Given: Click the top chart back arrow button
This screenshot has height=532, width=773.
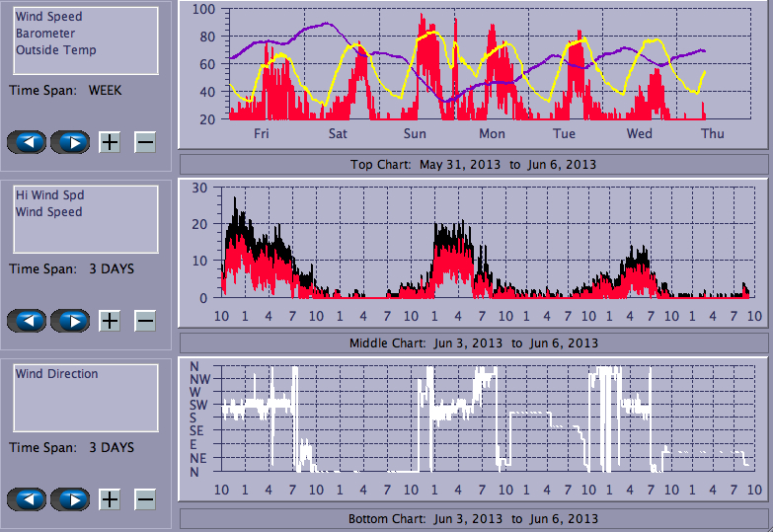Looking at the screenshot, I should point(27,142).
